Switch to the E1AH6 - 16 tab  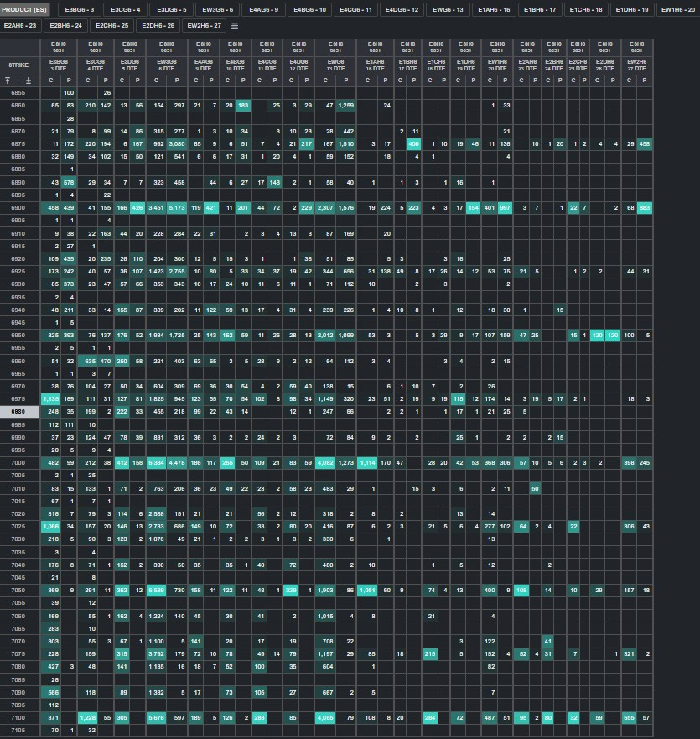pyautogui.click(x=494, y=9)
